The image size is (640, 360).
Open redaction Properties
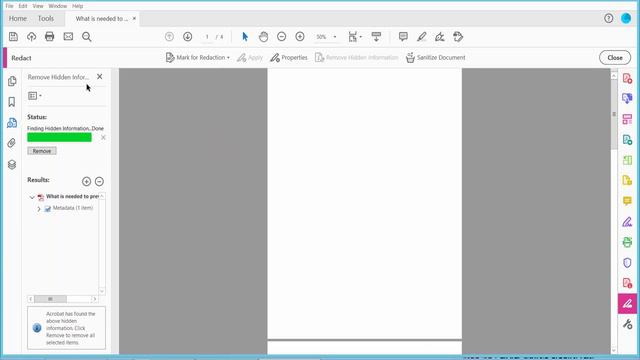tap(289, 58)
